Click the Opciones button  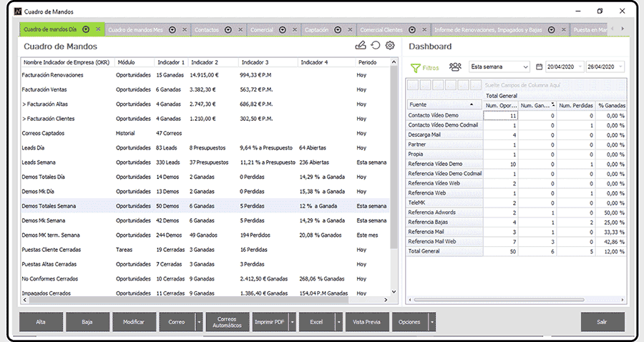[x=410, y=322]
